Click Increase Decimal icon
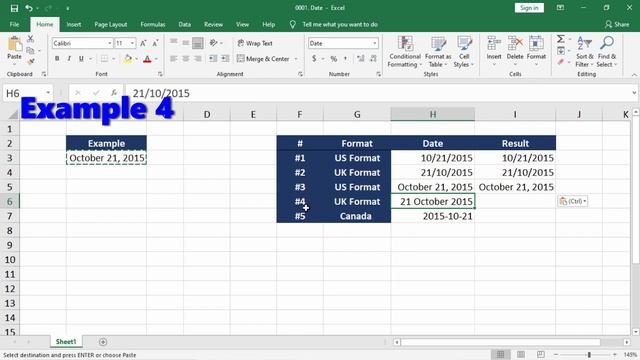Screen dimensions: 640x360 point(360,59)
